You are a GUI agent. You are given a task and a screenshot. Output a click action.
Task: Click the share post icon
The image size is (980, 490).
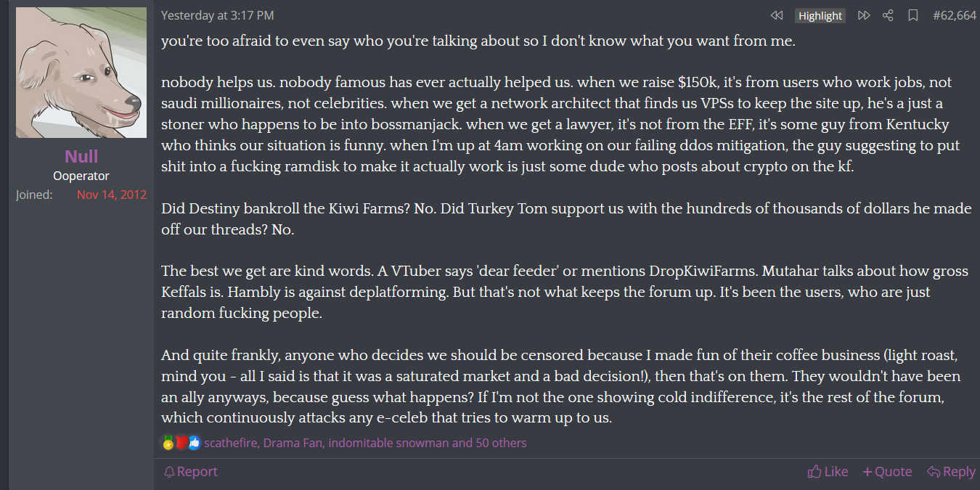click(888, 15)
